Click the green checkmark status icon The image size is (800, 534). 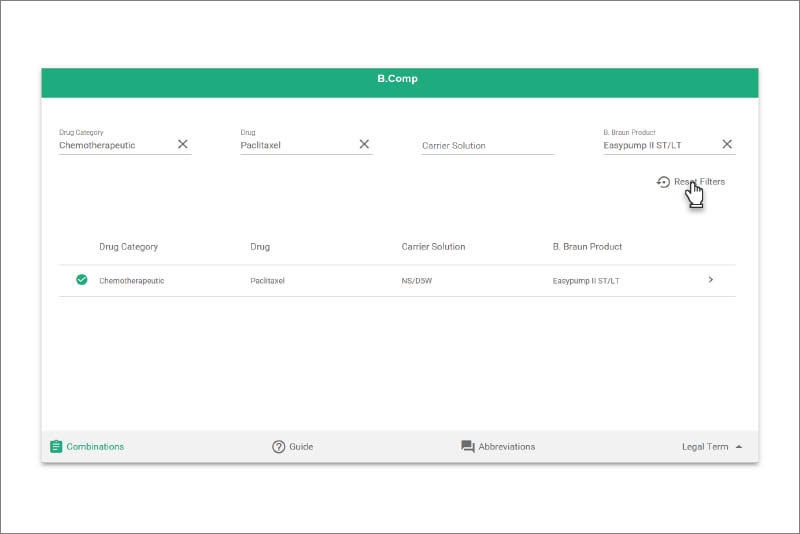point(82,280)
